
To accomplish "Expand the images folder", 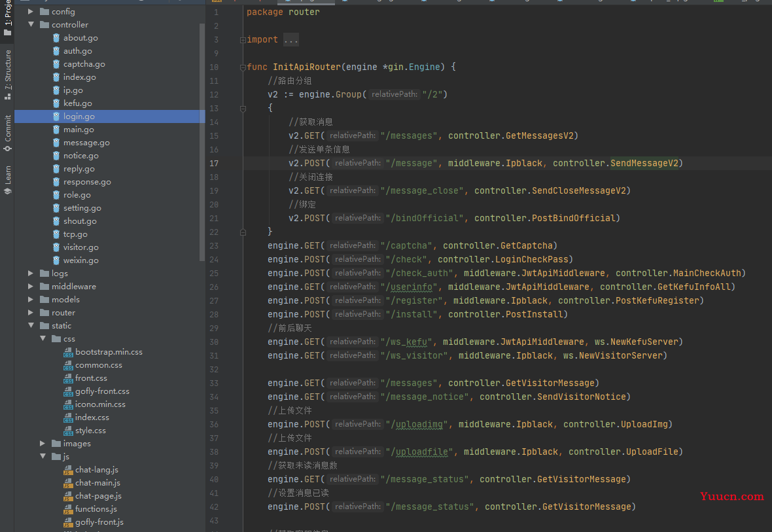I will point(43,444).
